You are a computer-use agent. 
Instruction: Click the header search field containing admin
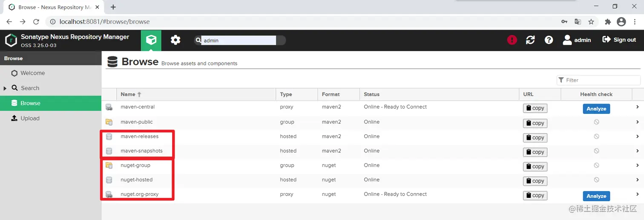239,40
